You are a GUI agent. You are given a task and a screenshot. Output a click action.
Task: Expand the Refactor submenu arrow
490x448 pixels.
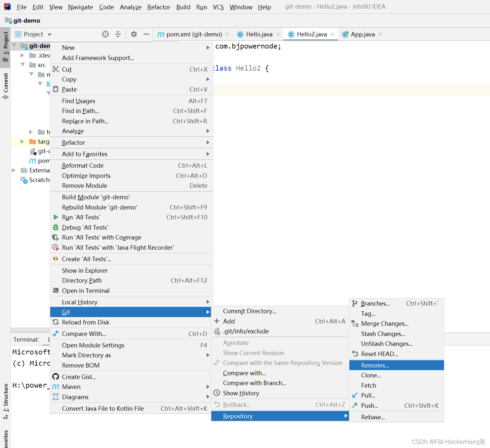click(208, 142)
